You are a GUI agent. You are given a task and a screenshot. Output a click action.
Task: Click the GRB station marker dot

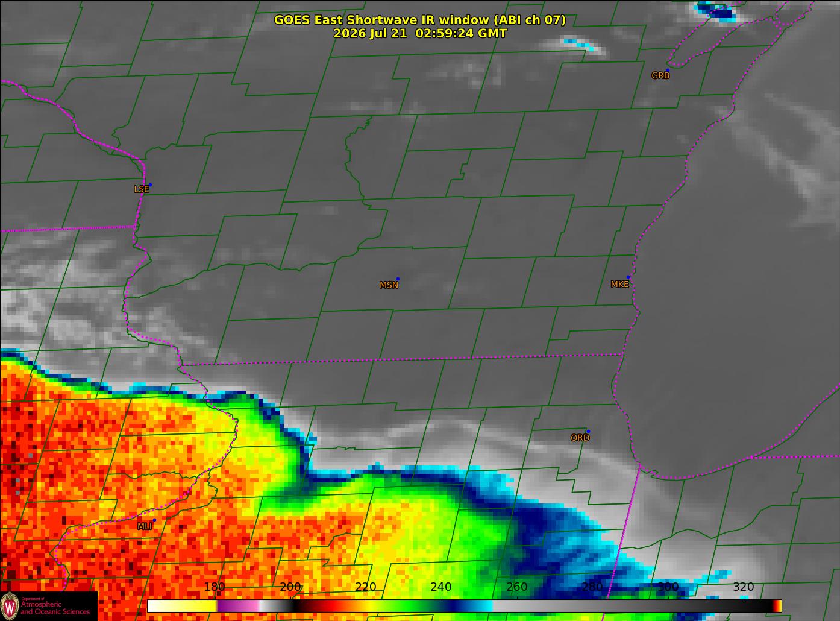point(668,70)
